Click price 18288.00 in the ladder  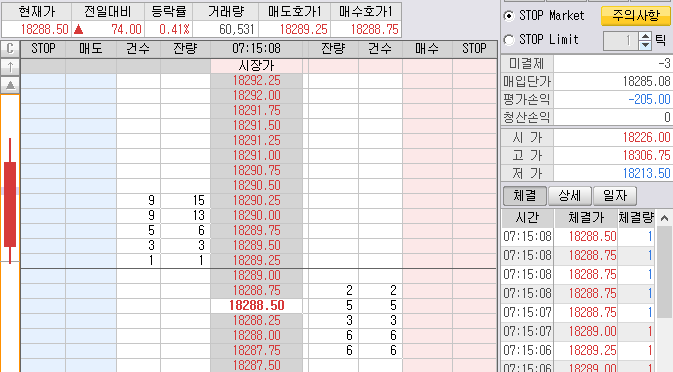pyautogui.click(x=257, y=336)
